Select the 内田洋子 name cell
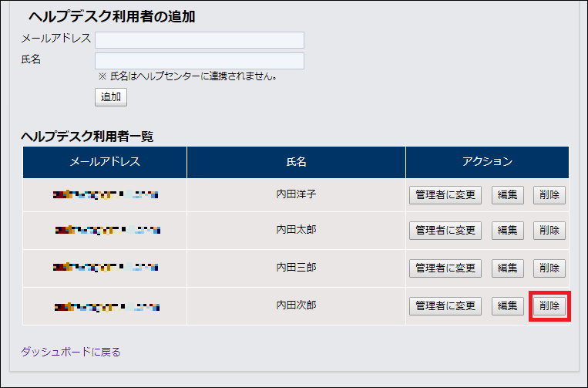Screen dimensions: 588x388 click(x=296, y=194)
